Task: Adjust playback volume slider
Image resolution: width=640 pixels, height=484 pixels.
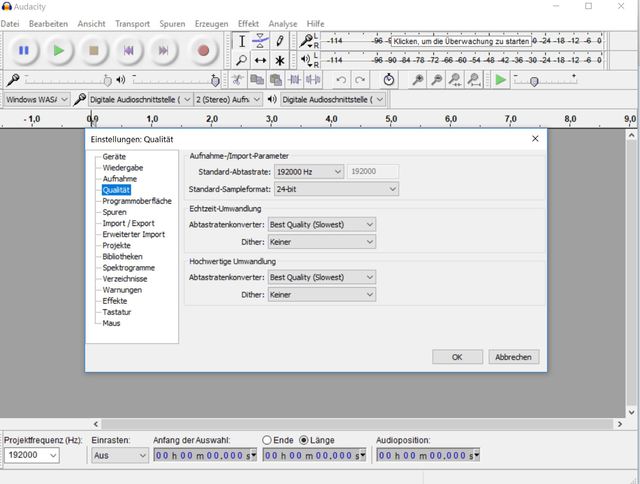Action: pos(175,80)
